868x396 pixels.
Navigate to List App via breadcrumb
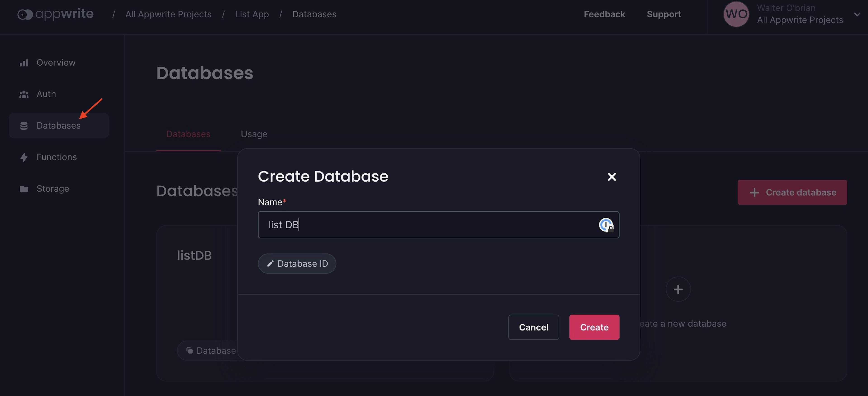tap(252, 14)
